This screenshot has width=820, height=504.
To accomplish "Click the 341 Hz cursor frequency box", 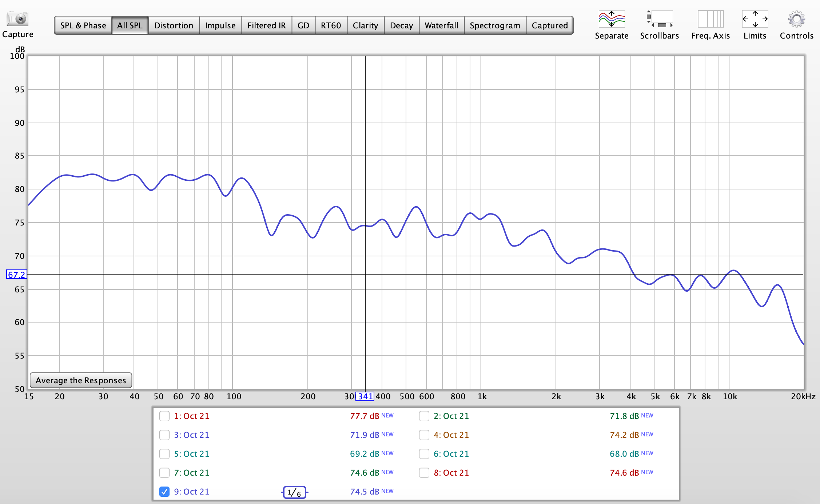I will (365, 396).
